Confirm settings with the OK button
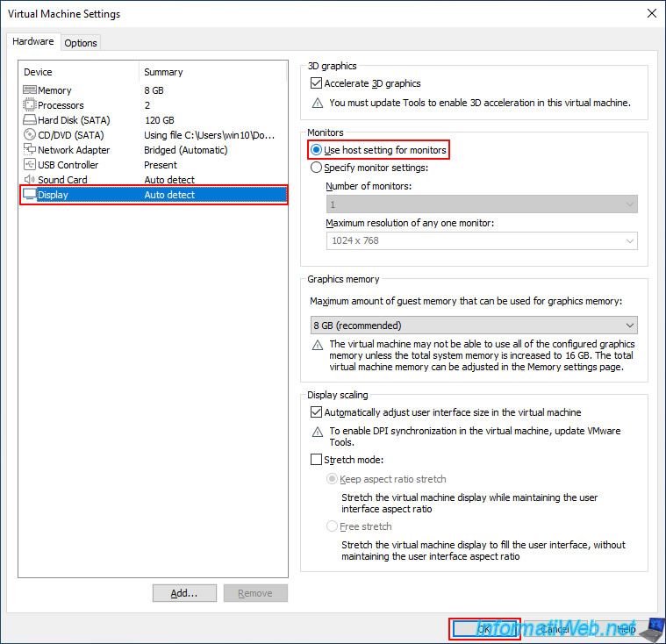The image size is (666, 644). point(484,629)
